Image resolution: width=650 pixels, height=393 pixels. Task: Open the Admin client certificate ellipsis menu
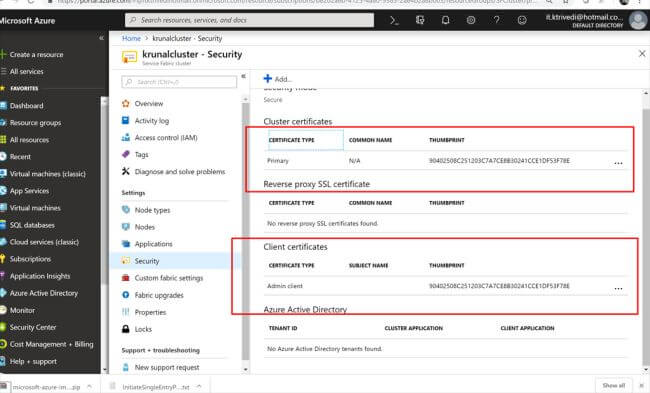[x=618, y=288]
